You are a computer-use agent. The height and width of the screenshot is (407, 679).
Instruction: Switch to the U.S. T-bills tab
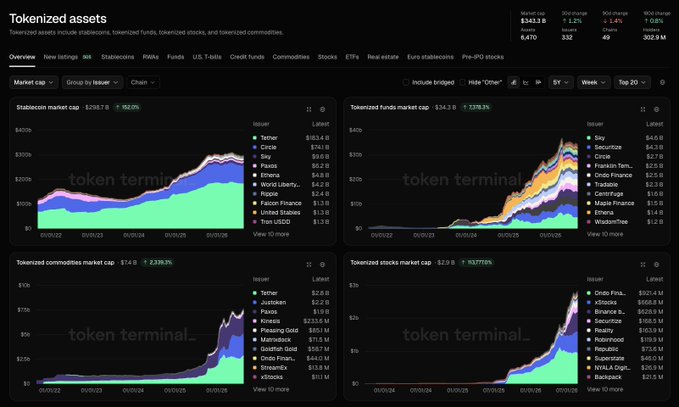tap(207, 57)
